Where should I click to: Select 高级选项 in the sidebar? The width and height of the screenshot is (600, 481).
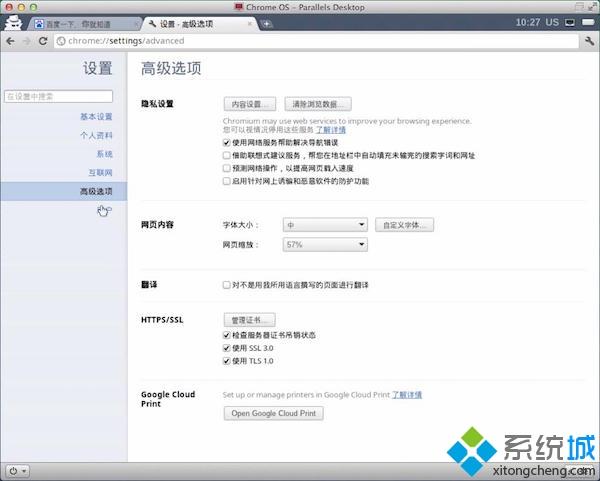pyautogui.click(x=64, y=191)
